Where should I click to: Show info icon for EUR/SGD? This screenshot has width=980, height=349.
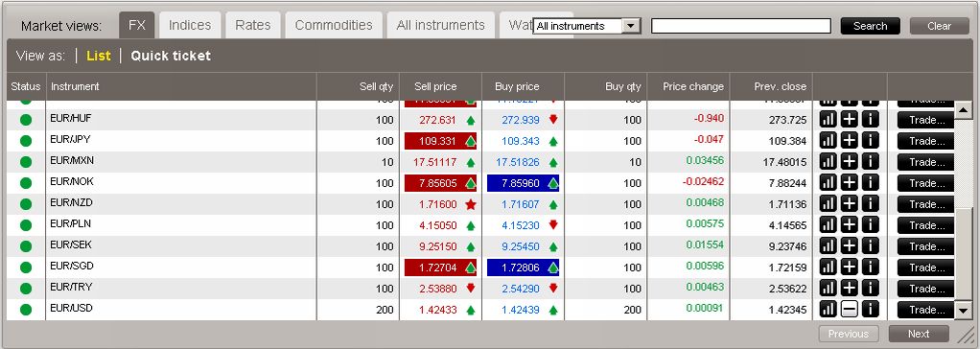click(870, 268)
